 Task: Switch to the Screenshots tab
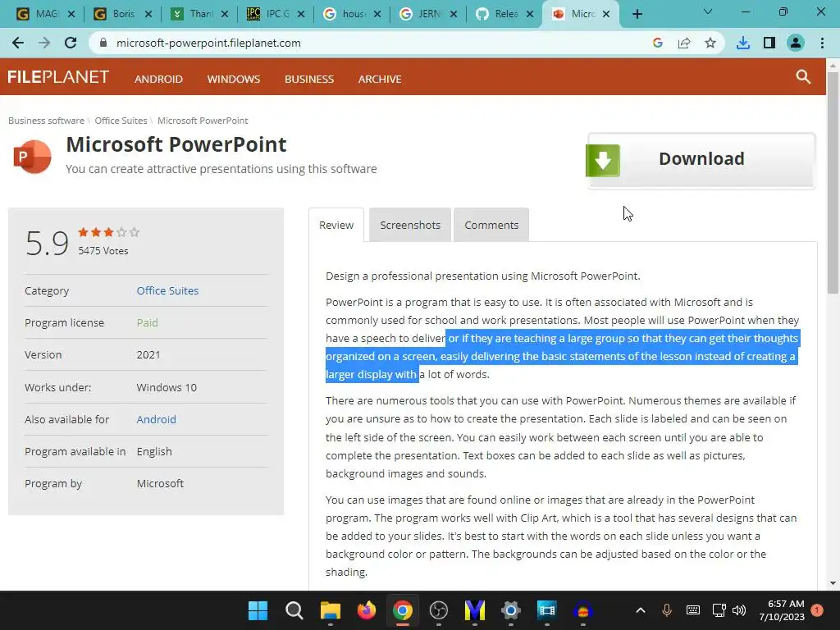click(410, 225)
